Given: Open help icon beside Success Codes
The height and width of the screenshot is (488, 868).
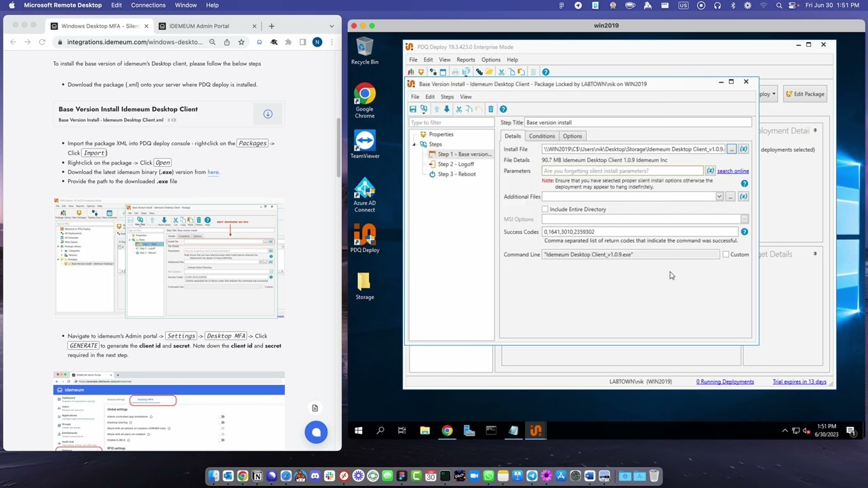Looking at the screenshot, I should (744, 232).
